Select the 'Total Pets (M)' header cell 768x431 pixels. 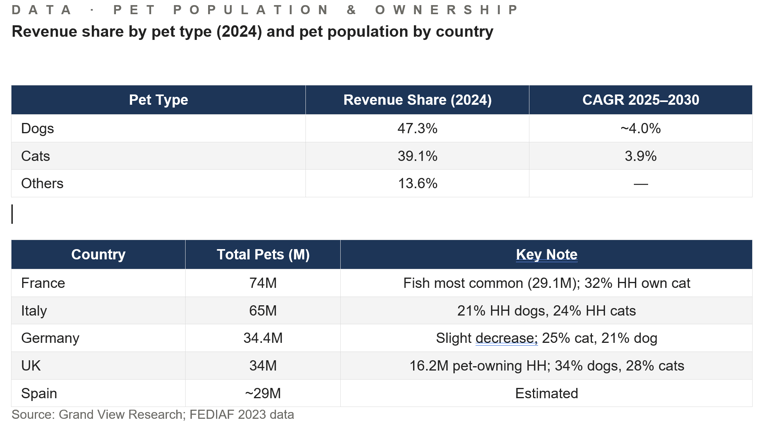click(263, 255)
